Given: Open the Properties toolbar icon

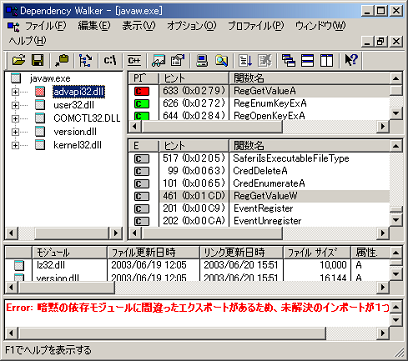Looking at the screenshot, I should tap(177, 61).
